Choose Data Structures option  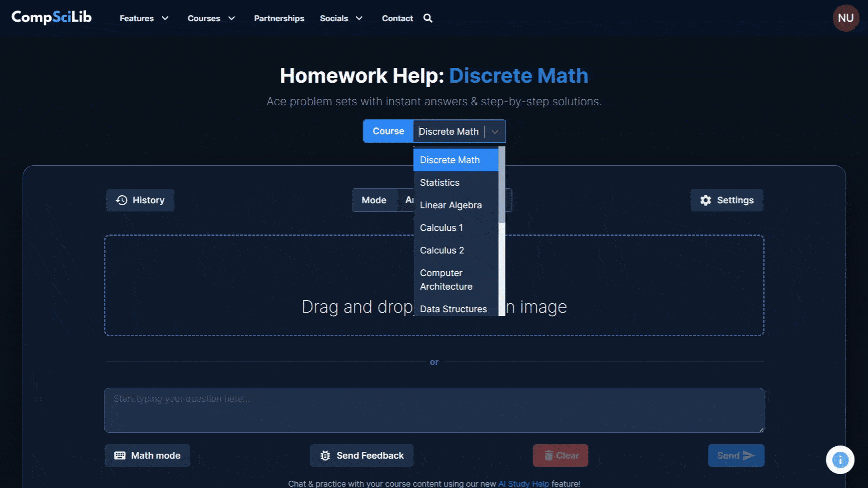(x=456, y=308)
